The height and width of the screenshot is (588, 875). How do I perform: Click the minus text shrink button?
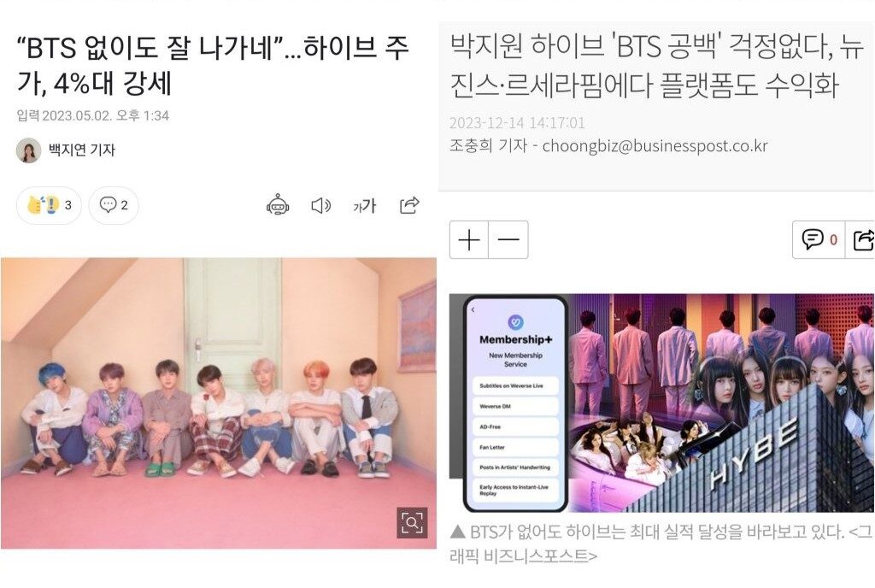pyautogui.click(x=508, y=240)
